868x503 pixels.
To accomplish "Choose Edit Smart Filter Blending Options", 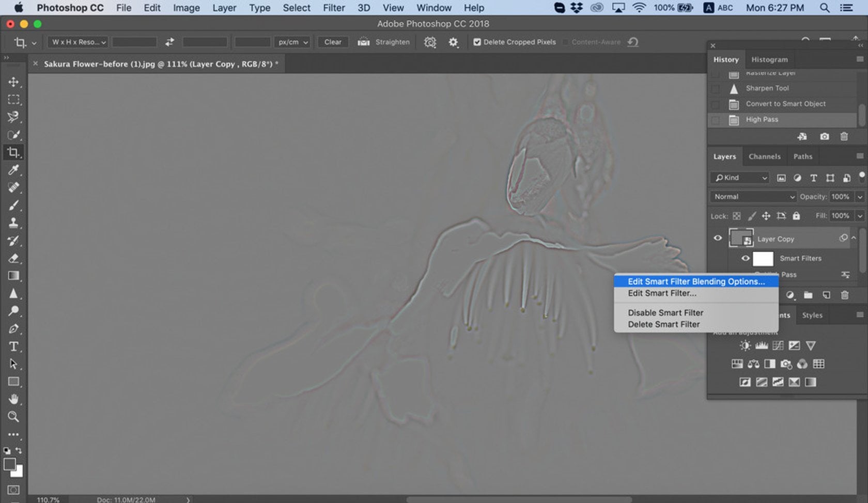I will pos(696,281).
